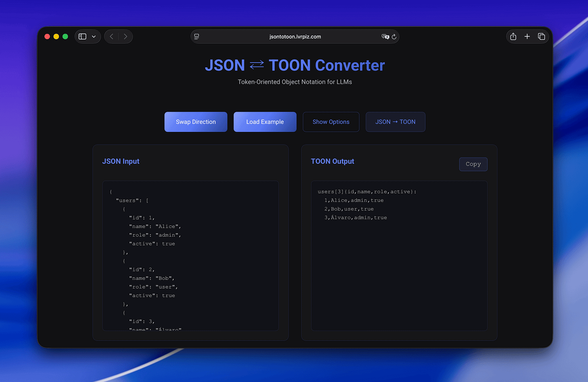Show the tab overview icon
The image size is (588, 382).
(542, 36)
